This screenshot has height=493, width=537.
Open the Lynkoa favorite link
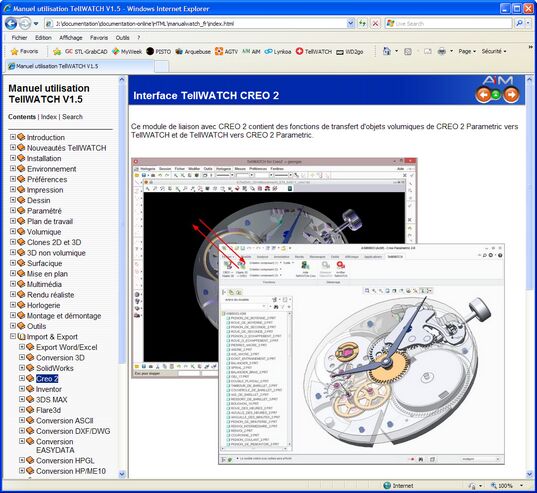pyautogui.click(x=278, y=52)
